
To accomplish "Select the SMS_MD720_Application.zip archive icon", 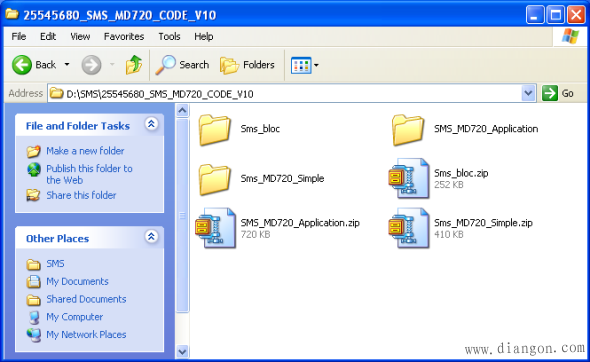I will coord(216,228).
